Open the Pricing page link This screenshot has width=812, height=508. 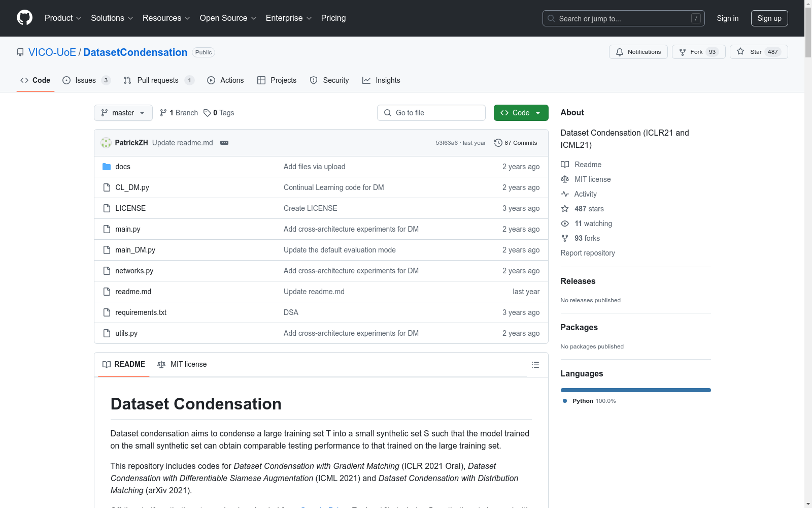pos(333,18)
